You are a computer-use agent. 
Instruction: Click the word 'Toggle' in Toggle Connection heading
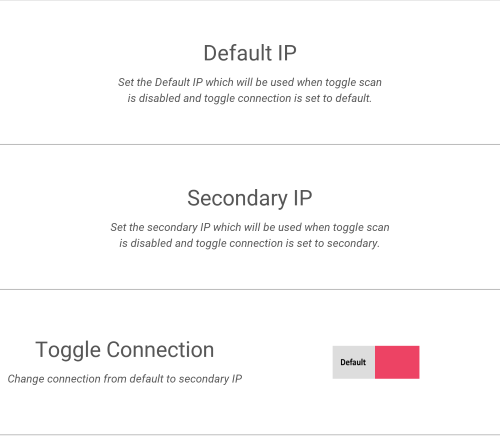click(x=68, y=351)
